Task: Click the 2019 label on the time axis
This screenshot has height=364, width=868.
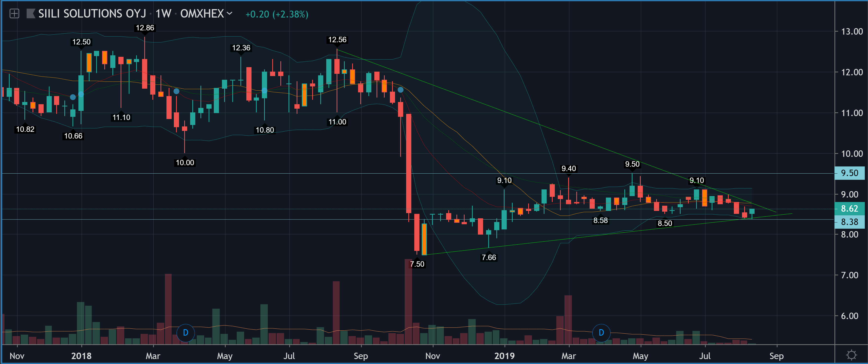Action: click(505, 356)
